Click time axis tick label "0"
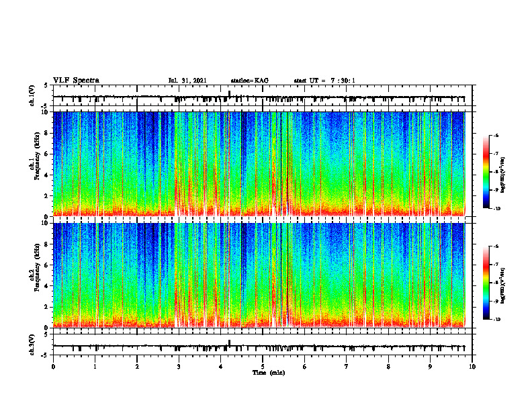 pos(53,367)
